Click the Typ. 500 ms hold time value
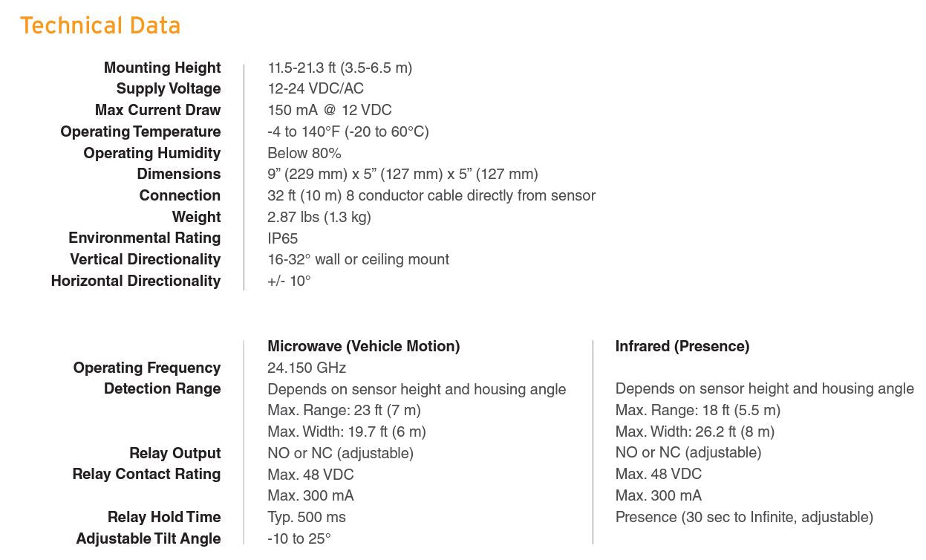Image resolution: width=926 pixels, height=560 pixels. click(x=306, y=517)
